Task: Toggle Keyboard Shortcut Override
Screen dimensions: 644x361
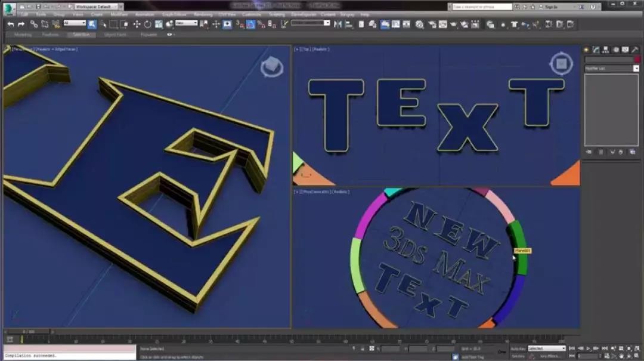Action: (x=227, y=24)
